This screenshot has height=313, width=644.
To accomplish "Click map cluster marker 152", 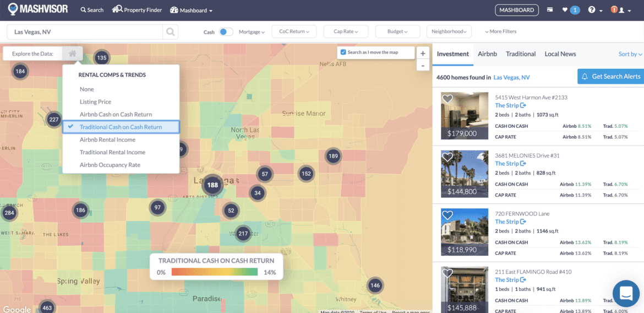I will click(x=306, y=174).
